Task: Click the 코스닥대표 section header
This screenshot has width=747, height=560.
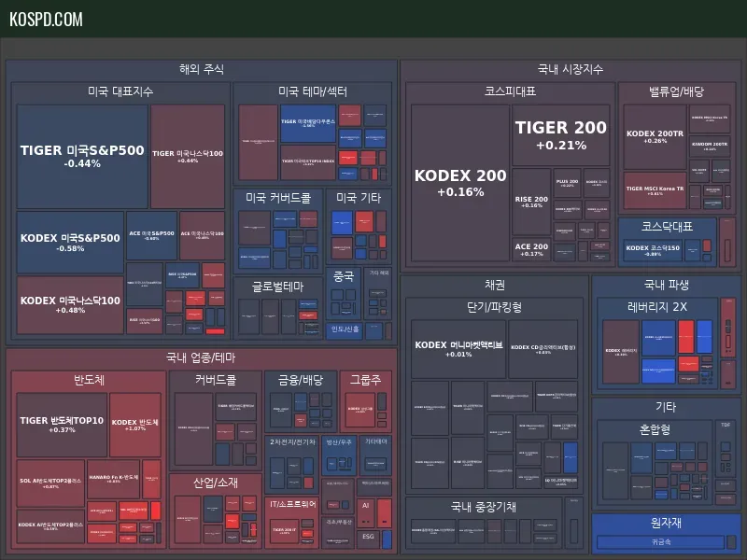Action: click(667, 227)
